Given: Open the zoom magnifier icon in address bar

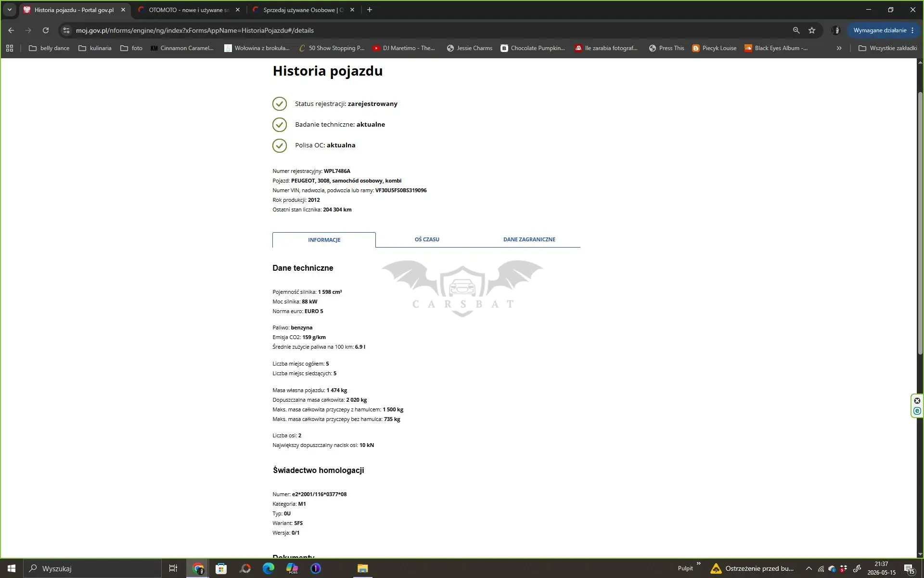Looking at the screenshot, I should 796,30.
